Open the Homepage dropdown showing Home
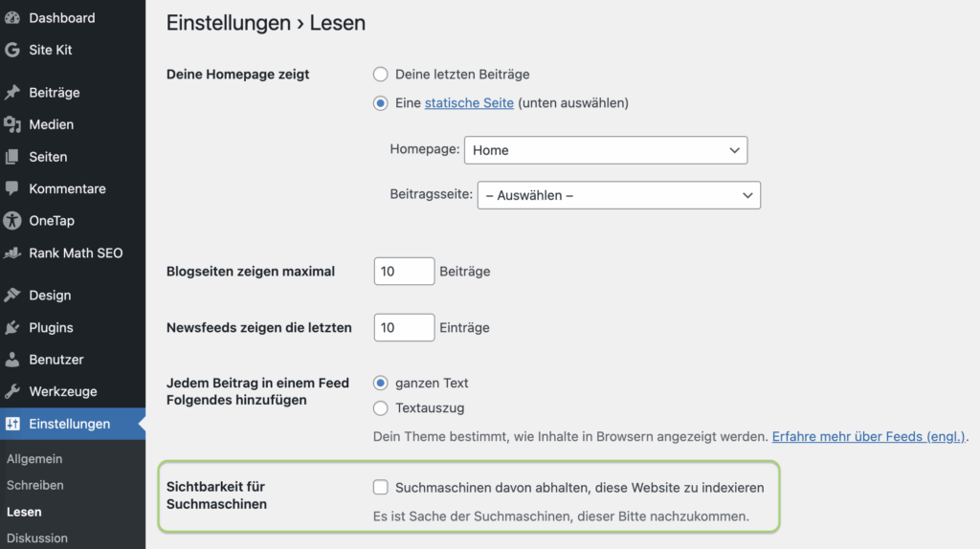The width and height of the screenshot is (980, 549). click(x=605, y=150)
